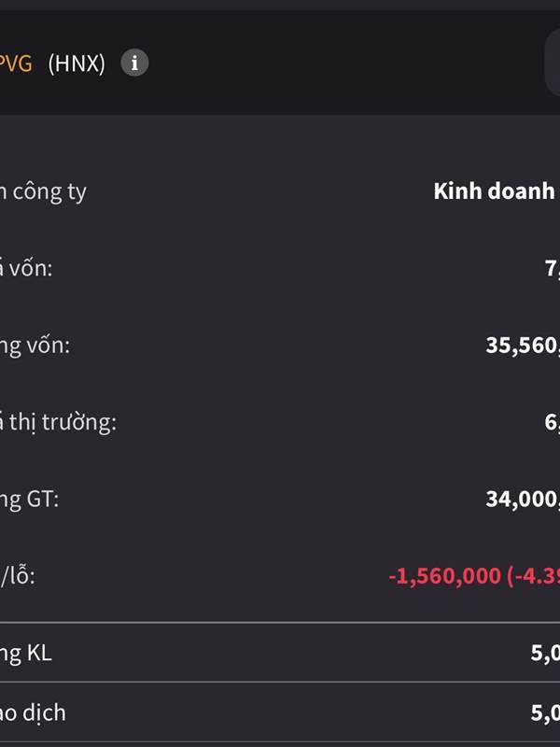Tap the 'thị trường:' market price label
Screen dimensions: 560x747
59,422
